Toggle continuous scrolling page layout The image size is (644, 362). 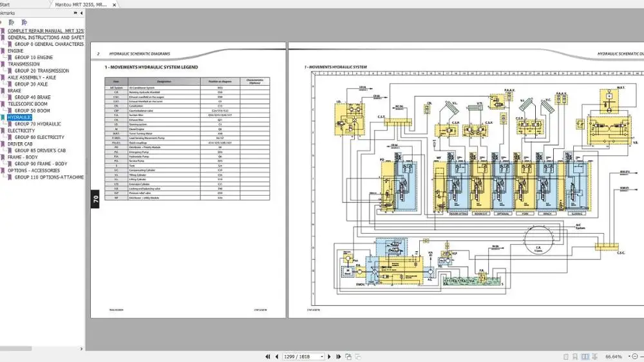tap(575, 356)
